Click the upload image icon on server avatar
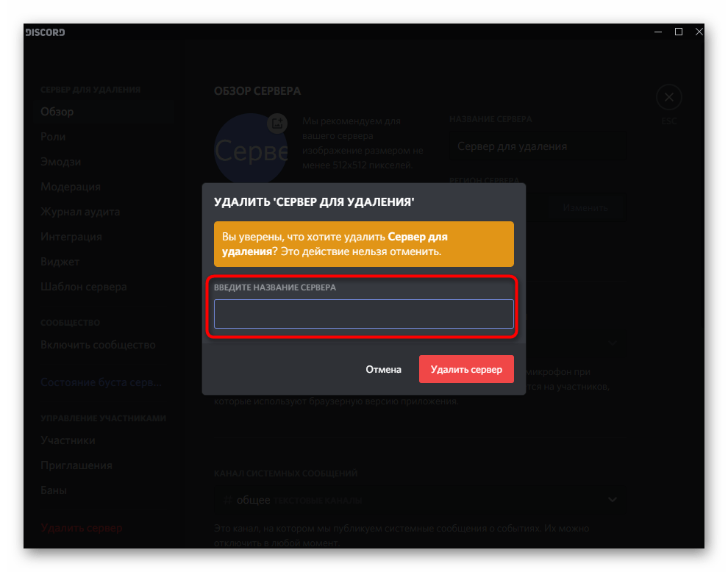Viewport: 728px width, 572px height. click(x=277, y=123)
